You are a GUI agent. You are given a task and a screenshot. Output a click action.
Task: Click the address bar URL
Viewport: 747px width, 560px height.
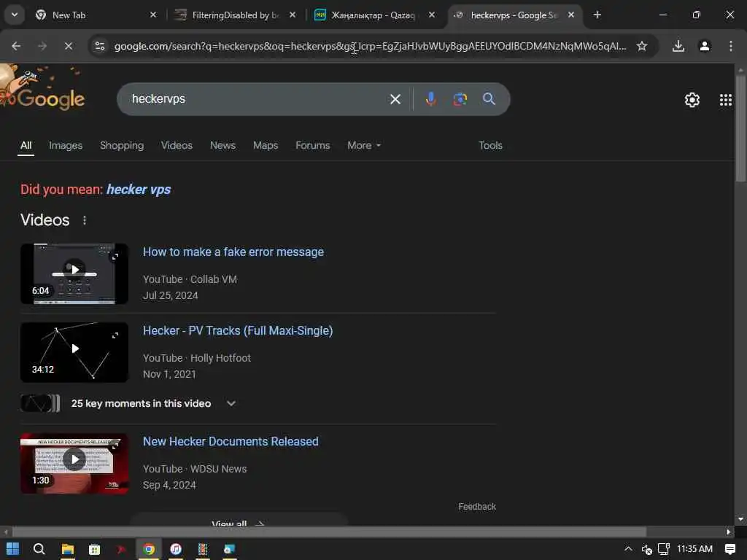[x=370, y=46]
